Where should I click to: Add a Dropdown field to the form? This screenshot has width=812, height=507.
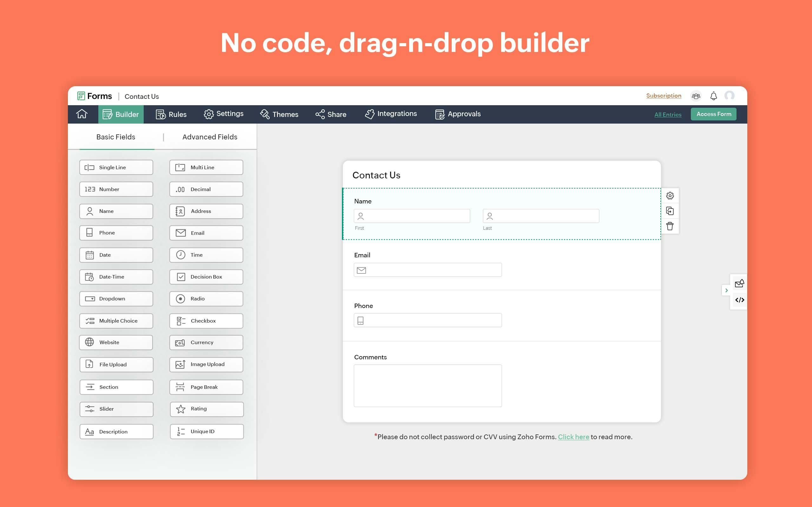click(x=116, y=298)
